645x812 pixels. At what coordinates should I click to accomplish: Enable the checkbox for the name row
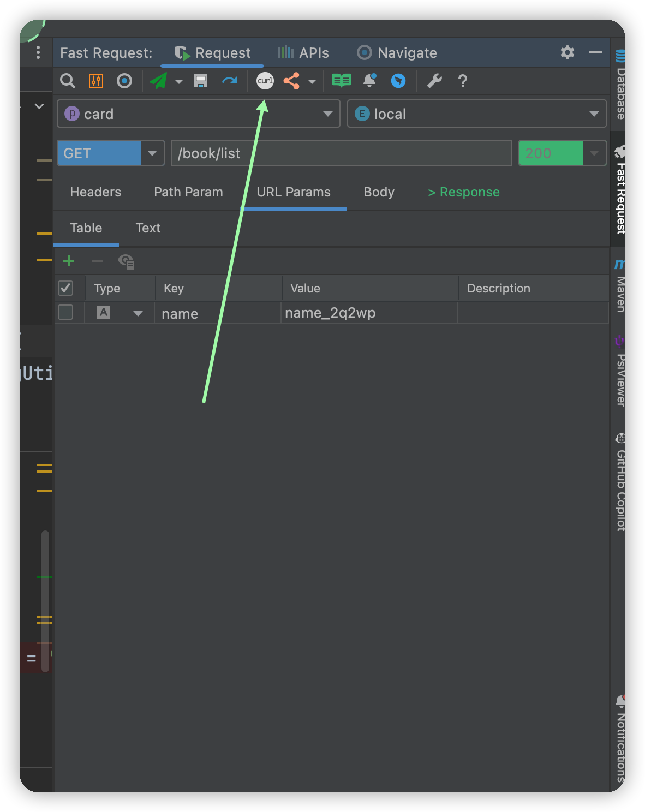pos(65,312)
